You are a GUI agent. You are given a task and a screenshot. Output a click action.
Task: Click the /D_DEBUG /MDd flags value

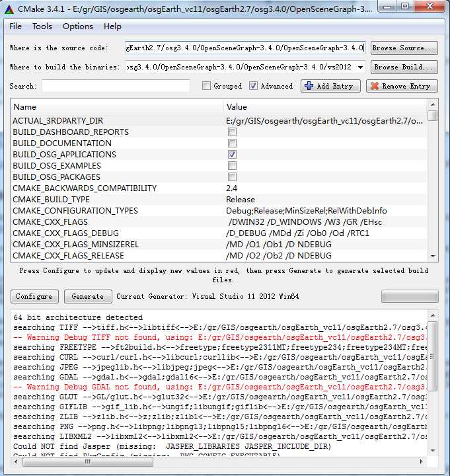click(297, 233)
